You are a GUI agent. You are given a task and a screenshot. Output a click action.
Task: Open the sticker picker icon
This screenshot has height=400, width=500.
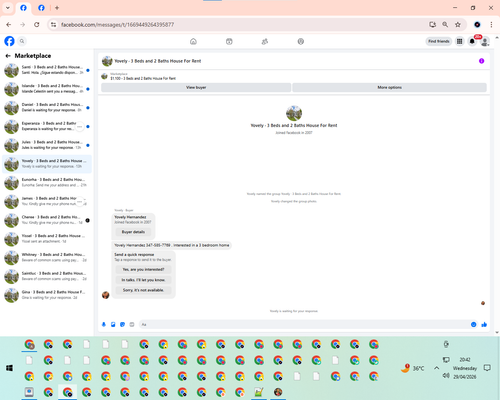click(x=122, y=325)
